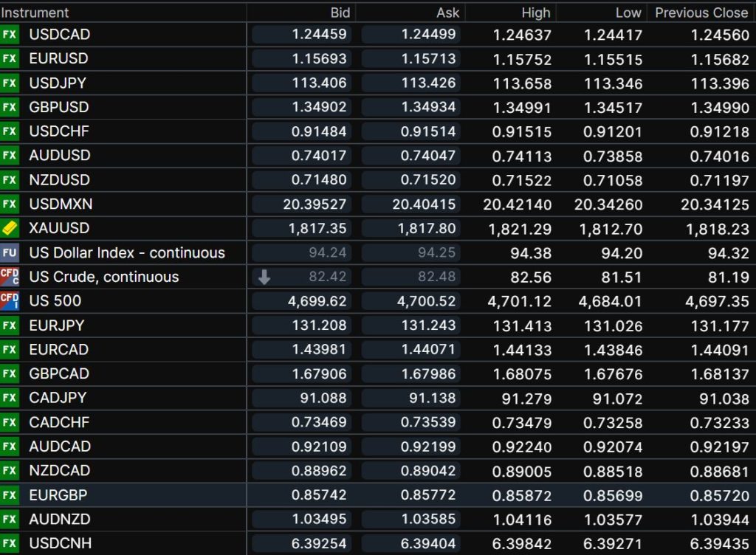Viewport: 756px width, 555px height.
Task: Click the down arrow in US Crude bid
Action: [x=264, y=277]
